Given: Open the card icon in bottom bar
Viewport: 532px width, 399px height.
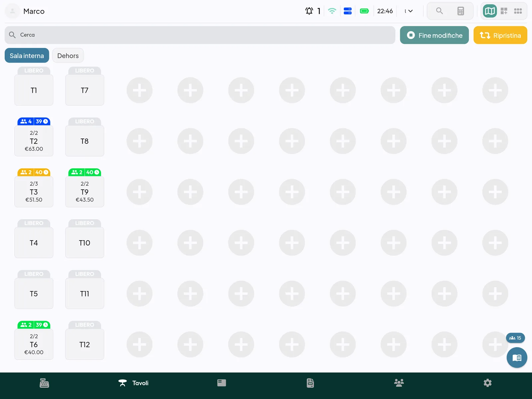Looking at the screenshot, I should (221, 383).
